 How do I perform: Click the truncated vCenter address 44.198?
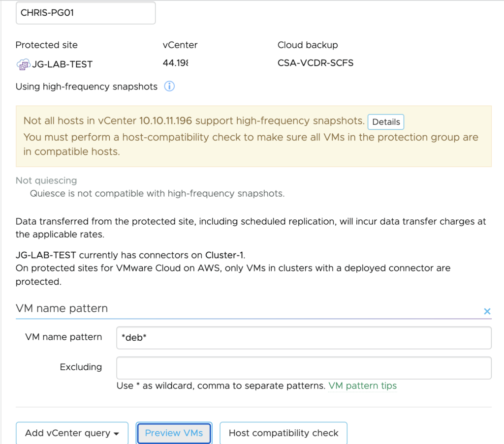pos(176,63)
